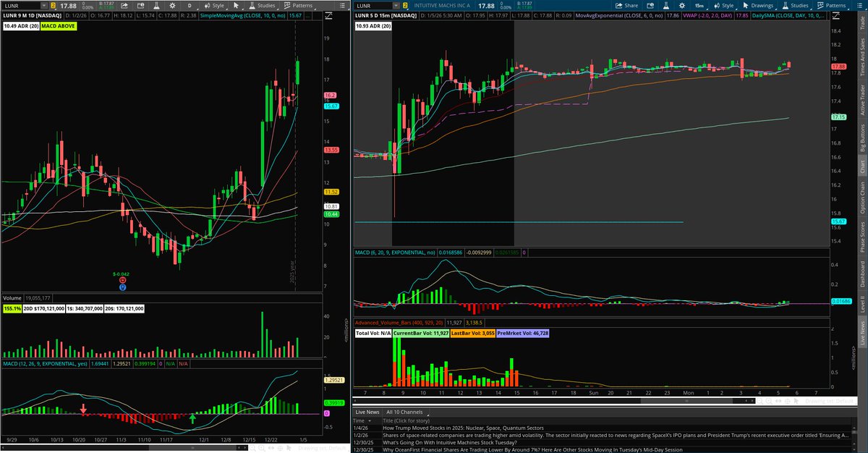Click the flask icon left of right chart gear
The width and height of the screenshot is (868, 453).
tap(665, 6)
